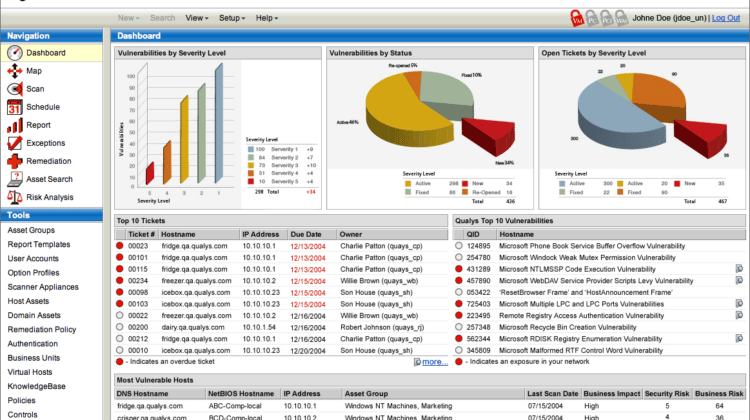The image size is (750, 420).
Task: Open the New dropdown menu
Action: tap(128, 18)
